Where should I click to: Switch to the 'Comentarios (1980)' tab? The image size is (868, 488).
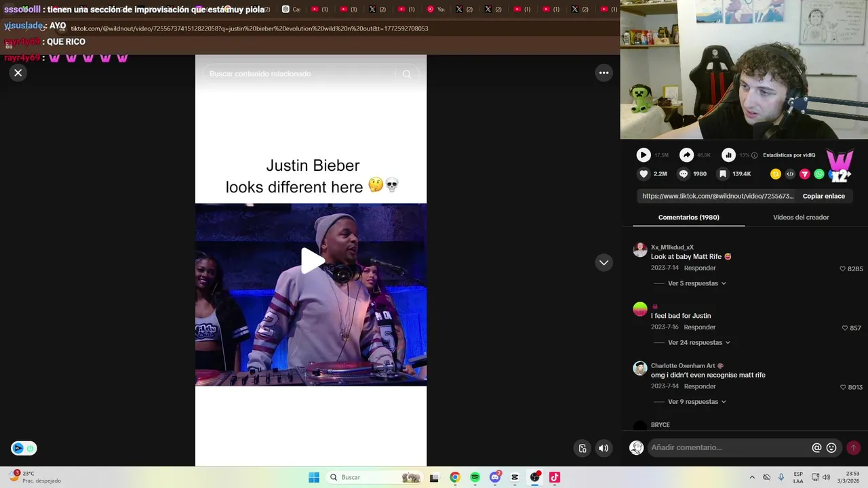(688, 217)
